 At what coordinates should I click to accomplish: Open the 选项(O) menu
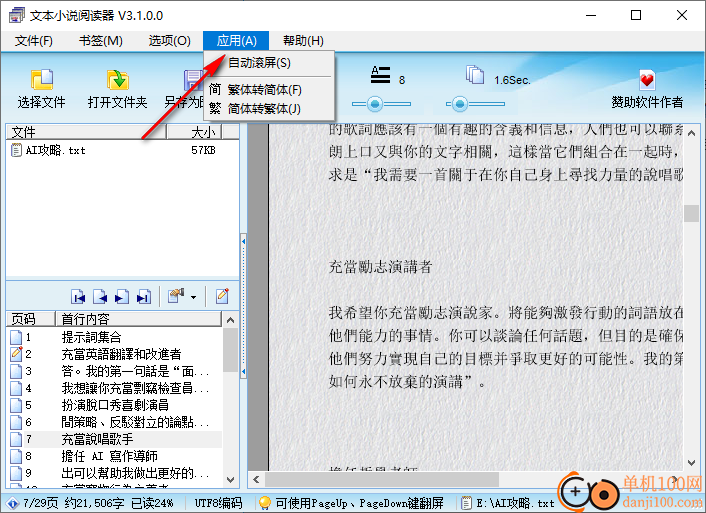pyautogui.click(x=169, y=41)
